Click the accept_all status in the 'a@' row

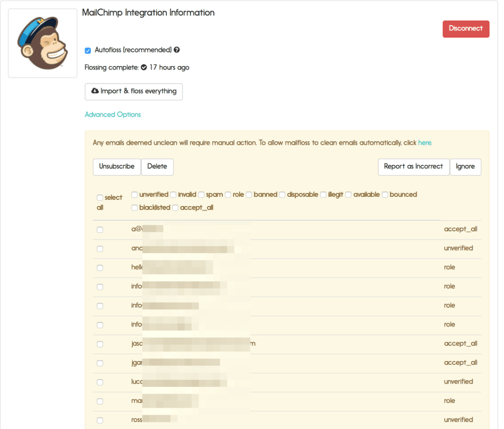click(460, 229)
